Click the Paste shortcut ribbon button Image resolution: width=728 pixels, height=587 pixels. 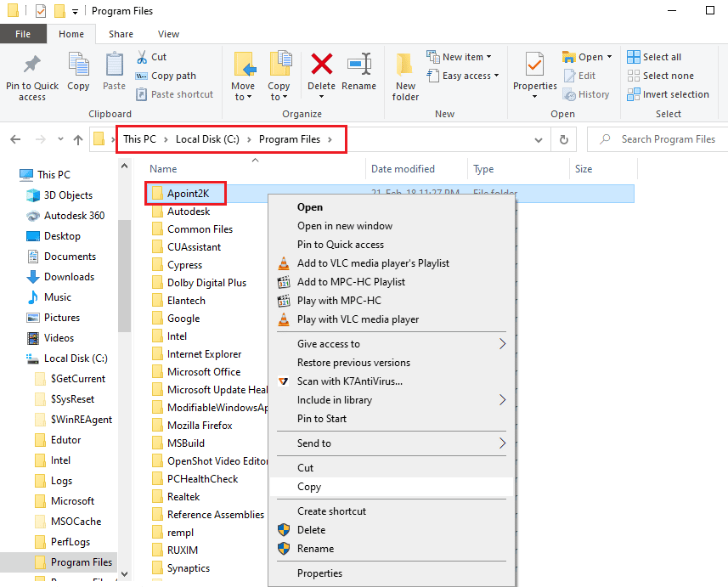tap(174, 94)
